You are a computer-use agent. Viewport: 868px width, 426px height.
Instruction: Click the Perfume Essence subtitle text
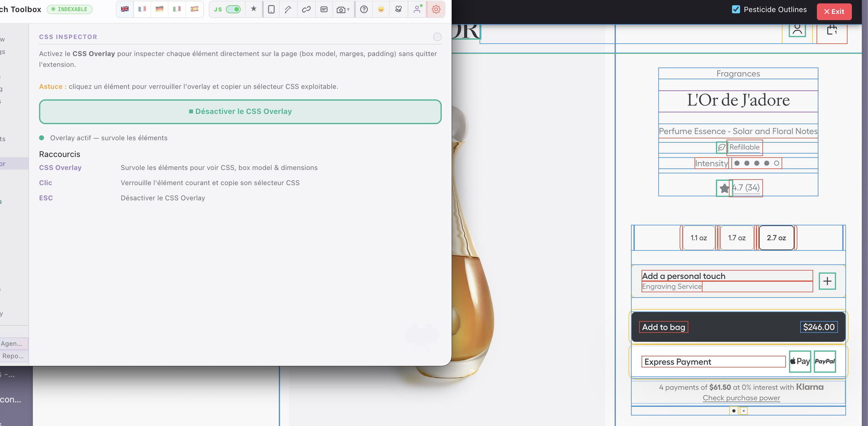click(738, 131)
